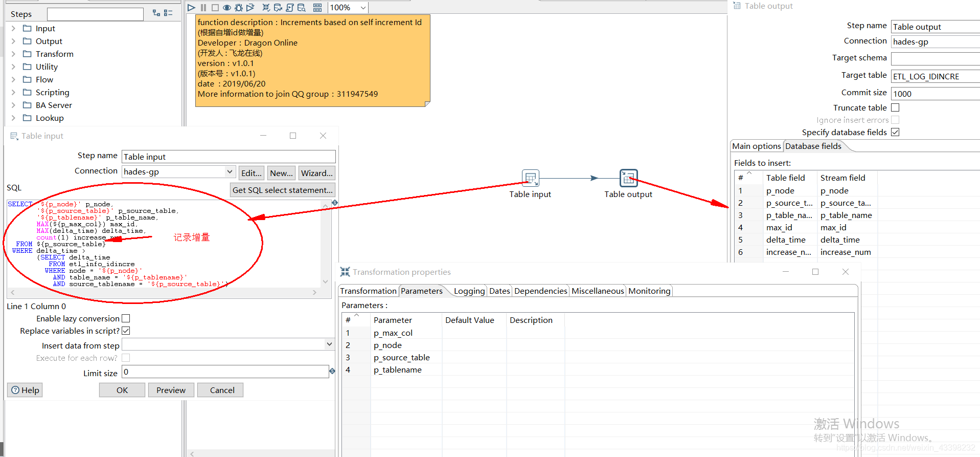
Task: Debug the transformation with the bug icon
Action: pyautogui.click(x=239, y=8)
